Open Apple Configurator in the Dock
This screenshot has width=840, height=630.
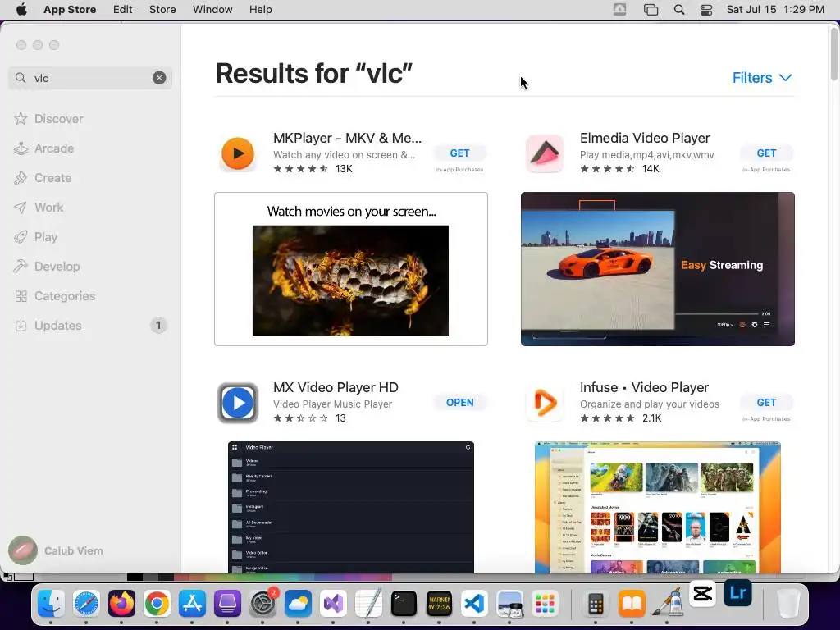(228, 605)
